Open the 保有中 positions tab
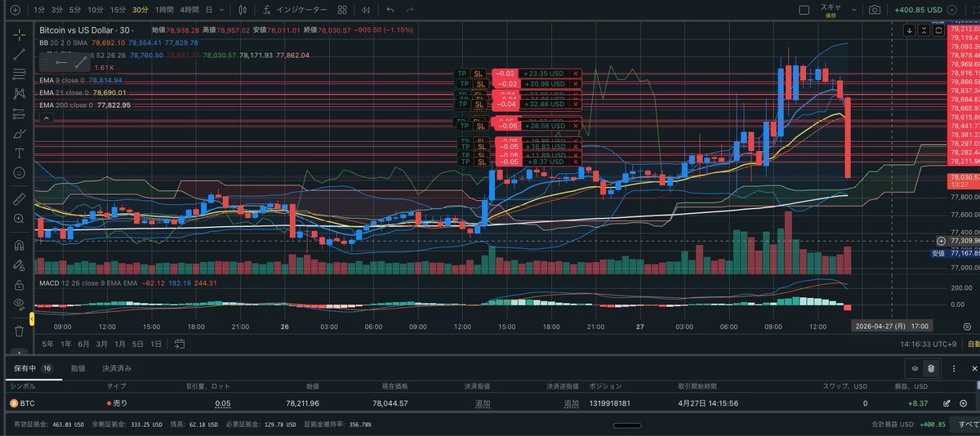 [x=33, y=368]
